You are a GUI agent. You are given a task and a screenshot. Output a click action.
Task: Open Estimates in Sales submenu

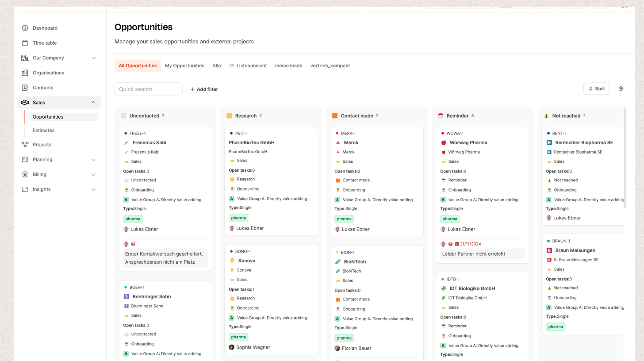pyautogui.click(x=44, y=131)
